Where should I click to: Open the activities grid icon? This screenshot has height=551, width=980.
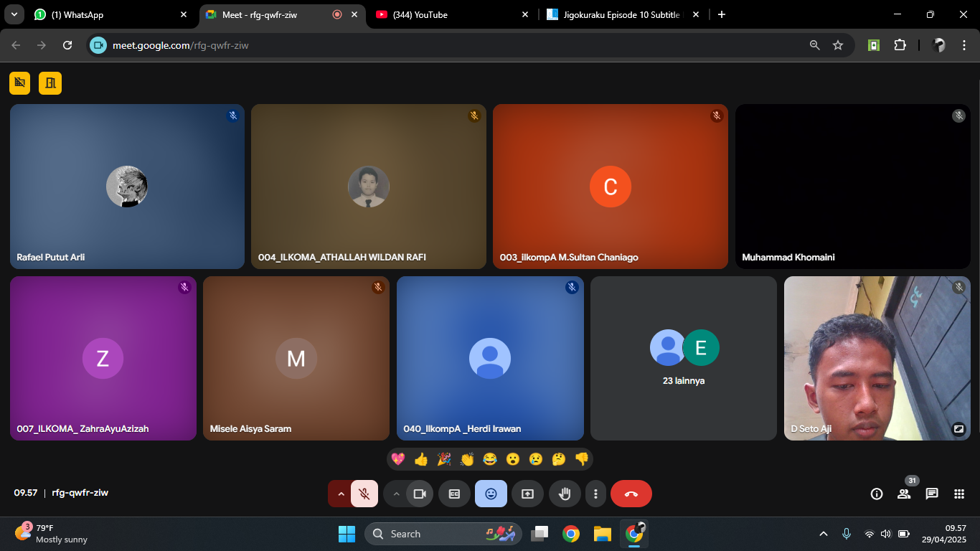point(959,494)
